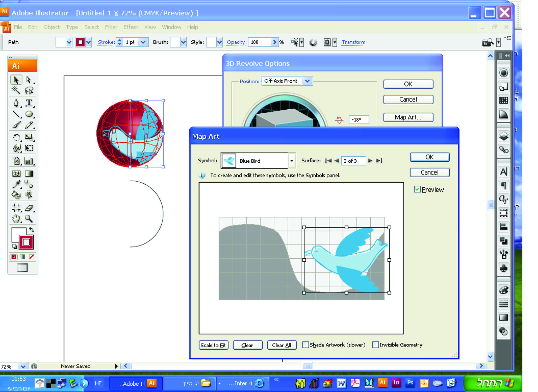Click the Scale to Fit button

coord(213,345)
